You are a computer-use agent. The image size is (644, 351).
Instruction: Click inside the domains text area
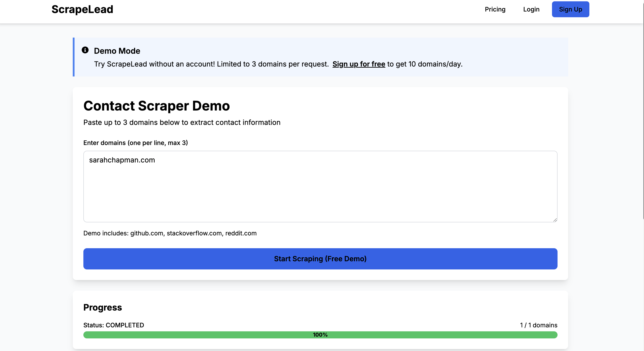point(320,190)
